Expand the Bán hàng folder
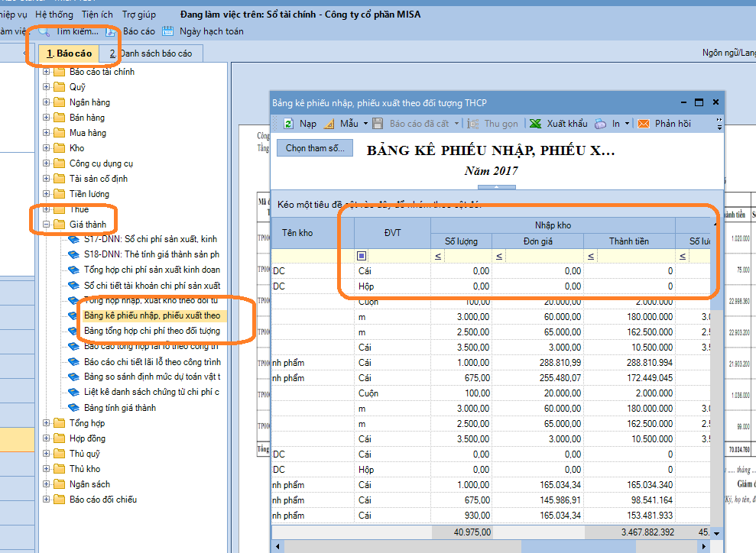 pyautogui.click(x=47, y=118)
